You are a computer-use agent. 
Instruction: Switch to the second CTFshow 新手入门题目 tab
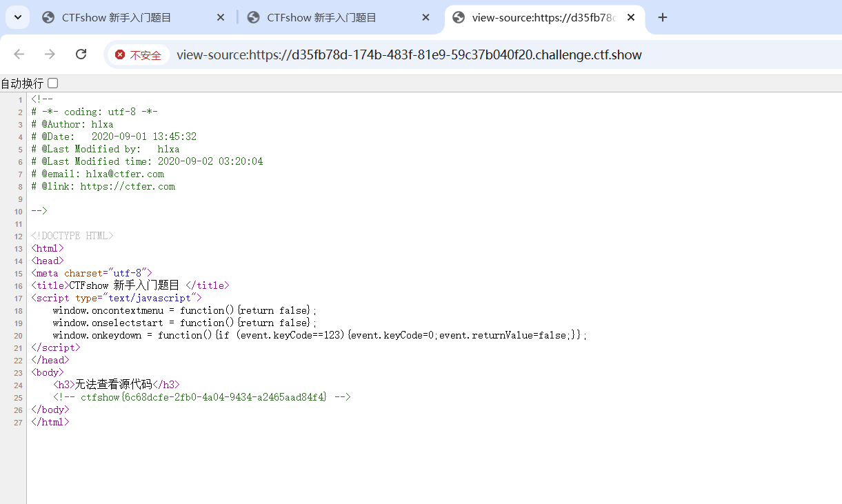coord(321,18)
